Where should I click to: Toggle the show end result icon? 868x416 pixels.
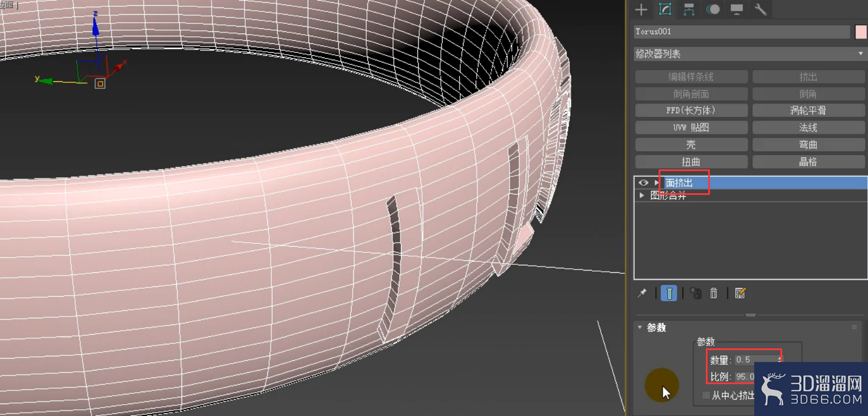(x=669, y=293)
